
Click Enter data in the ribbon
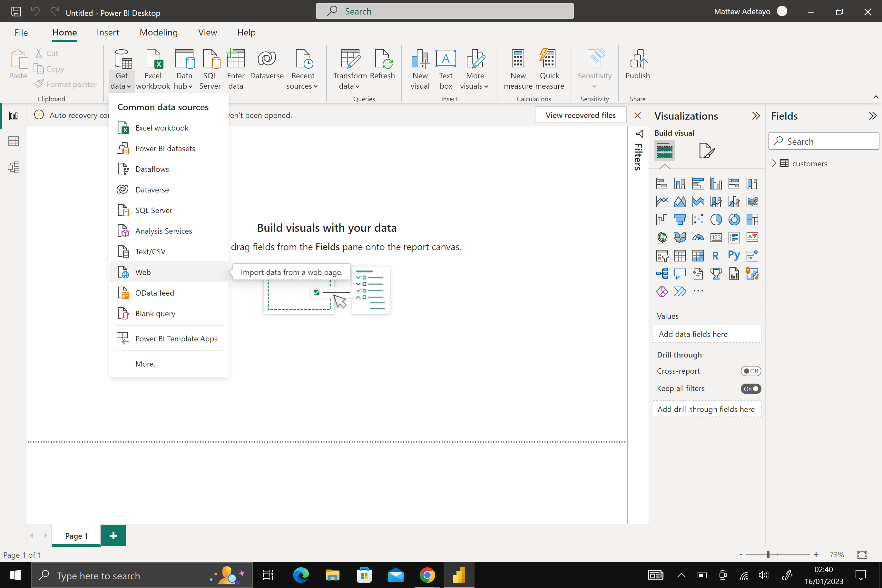click(236, 69)
